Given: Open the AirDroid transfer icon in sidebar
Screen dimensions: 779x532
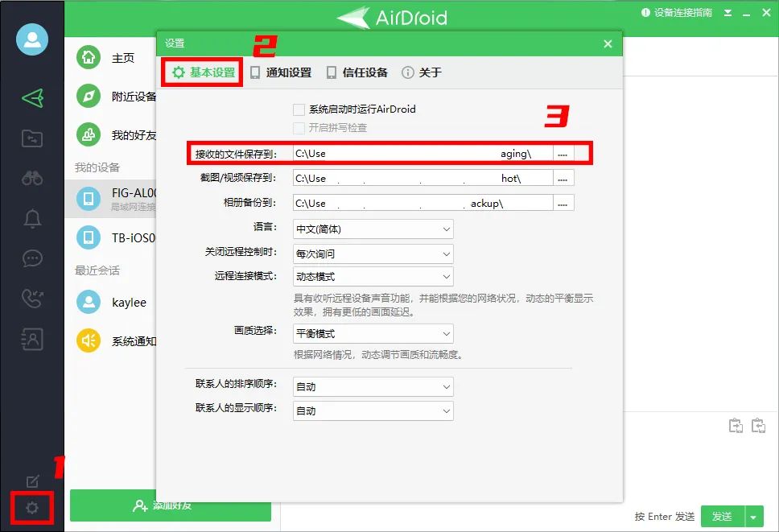Looking at the screenshot, I should (31, 98).
